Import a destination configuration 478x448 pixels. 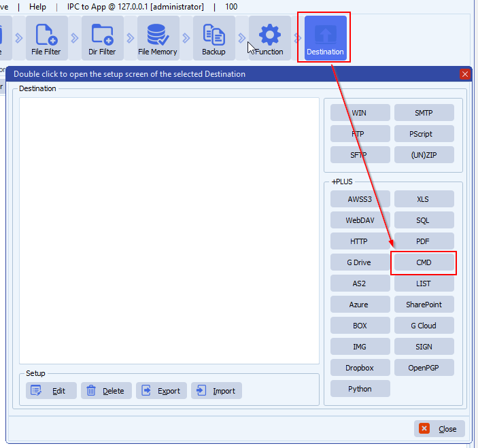[216, 391]
